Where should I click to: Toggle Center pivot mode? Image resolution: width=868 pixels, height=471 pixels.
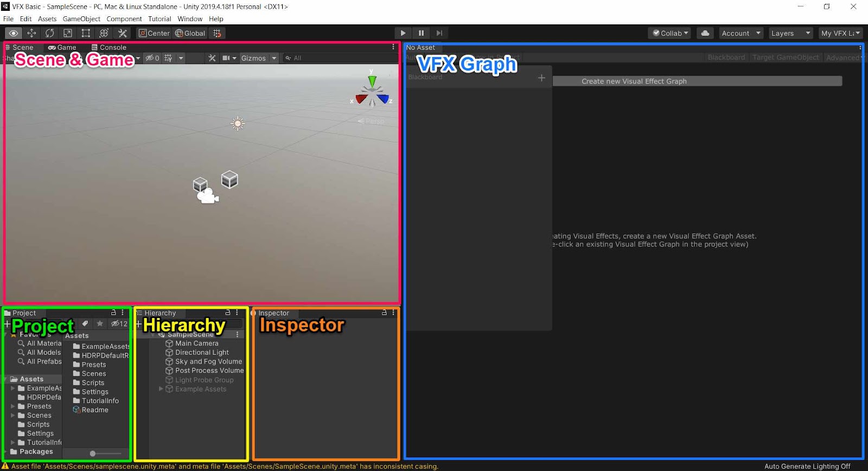(x=154, y=33)
